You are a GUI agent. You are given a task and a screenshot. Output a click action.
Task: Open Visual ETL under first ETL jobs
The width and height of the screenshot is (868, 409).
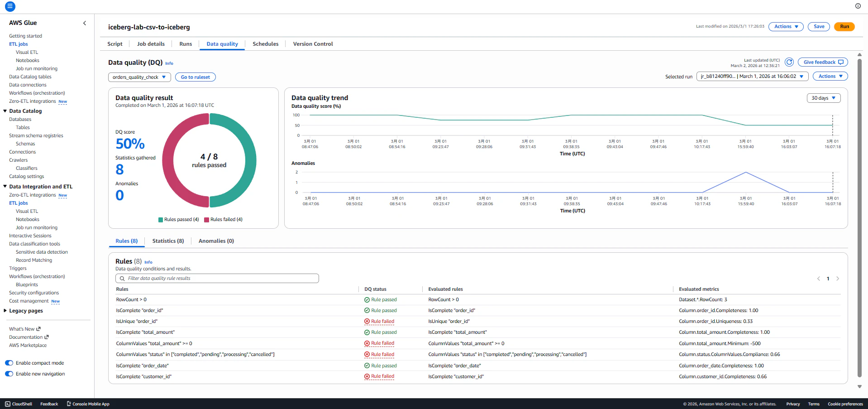(27, 53)
